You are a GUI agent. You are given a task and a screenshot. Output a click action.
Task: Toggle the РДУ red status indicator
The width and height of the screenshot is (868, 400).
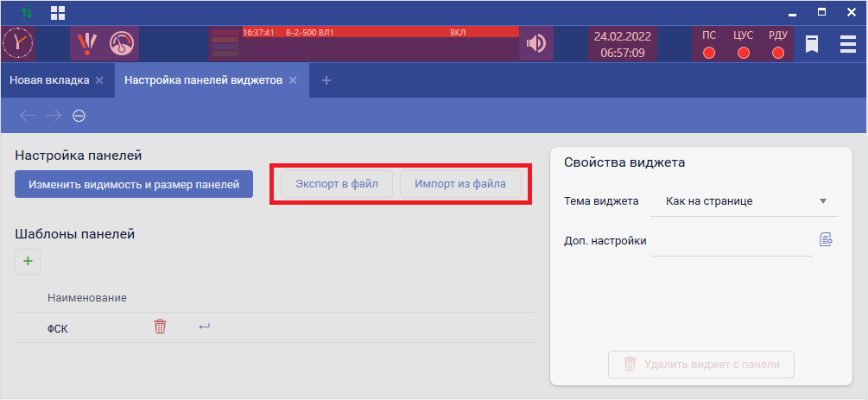777,53
